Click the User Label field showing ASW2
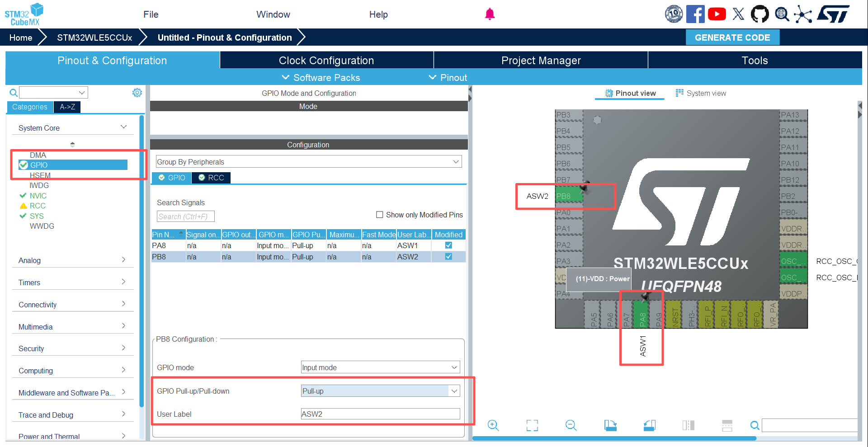868x447 pixels. click(x=381, y=414)
